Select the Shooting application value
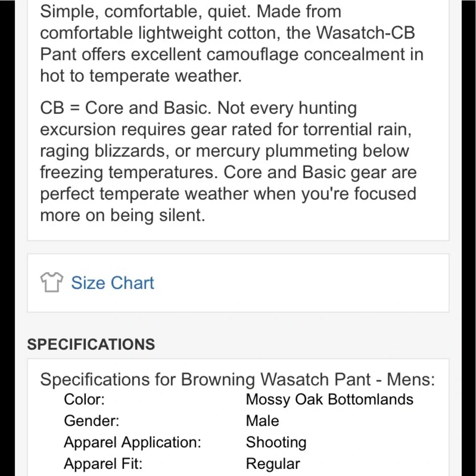Image resolution: width=476 pixels, height=476 pixels. 276,443
